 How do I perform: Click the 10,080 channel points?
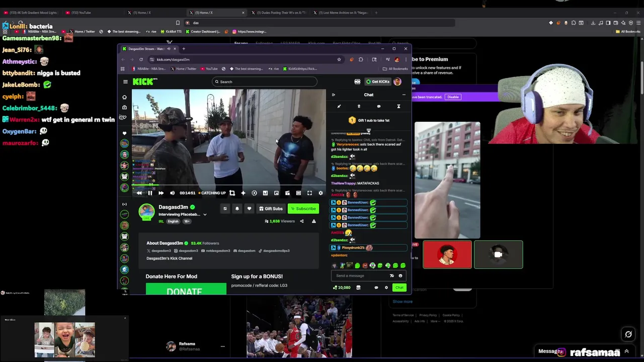coord(342,288)
